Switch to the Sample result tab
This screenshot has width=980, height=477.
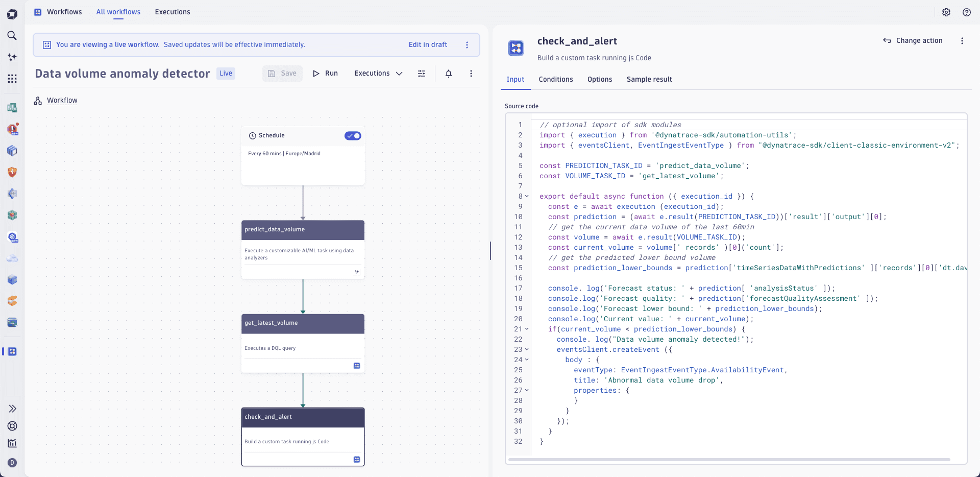point(649,80)
